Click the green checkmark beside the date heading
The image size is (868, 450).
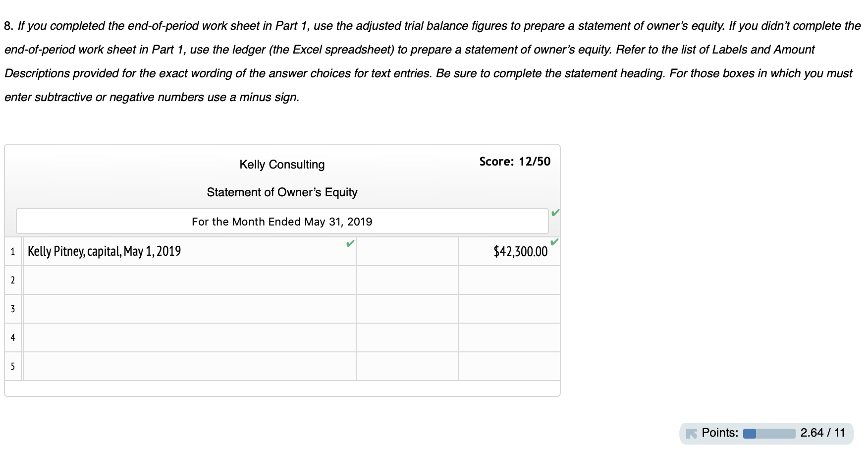pyautogui.click(x=555, y=212)
